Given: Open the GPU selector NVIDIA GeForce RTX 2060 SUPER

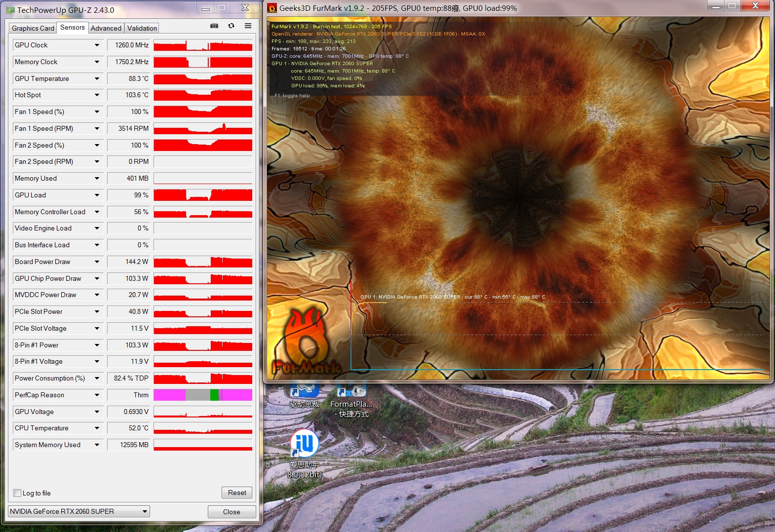Looking at the screenshot, I should [x=79, y=511].
